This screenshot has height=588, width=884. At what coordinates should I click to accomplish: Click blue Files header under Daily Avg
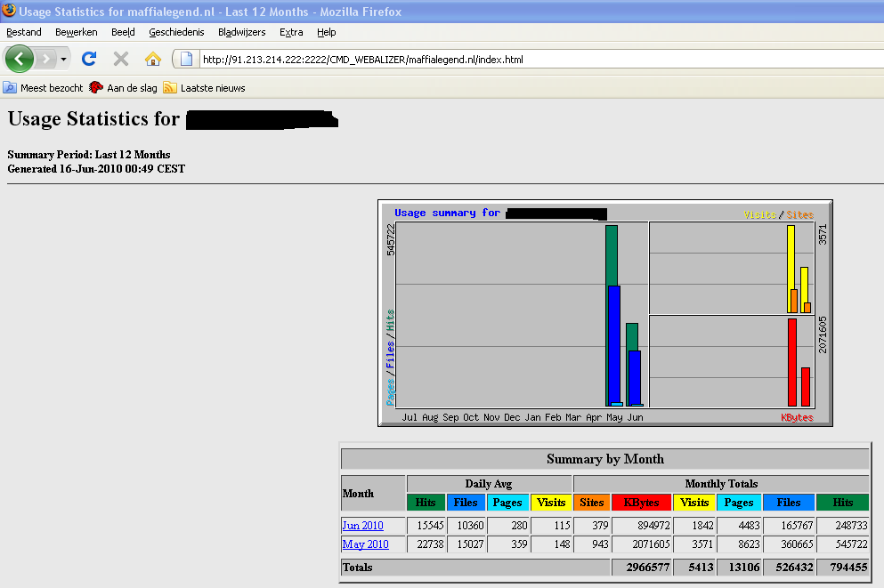(x=466, y=503)
